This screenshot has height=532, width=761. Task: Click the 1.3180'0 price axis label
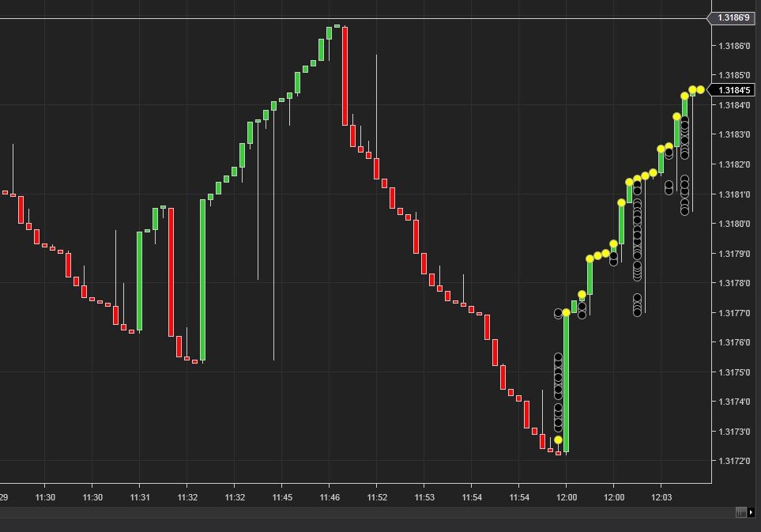tap(734, 224)
